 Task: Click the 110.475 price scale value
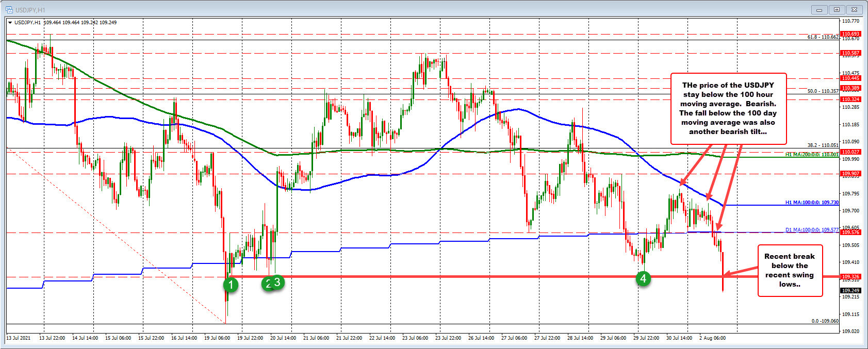click(850, 73)
